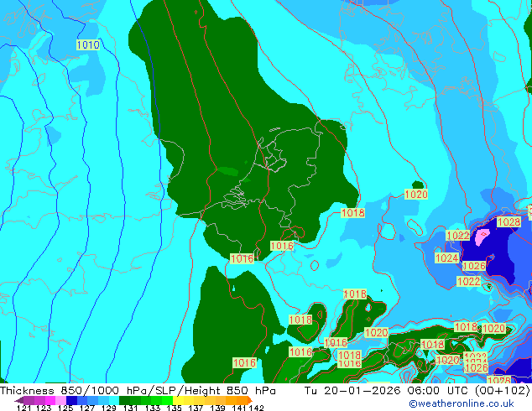This screenshot has height=411, width=532.
Task: Click the bright green 134 legend swatch
Action: [167, 400]
